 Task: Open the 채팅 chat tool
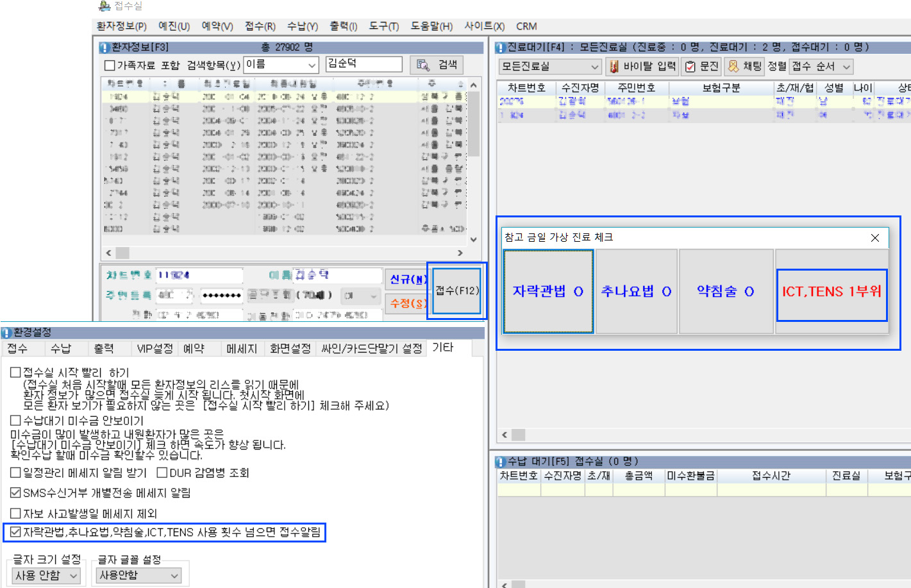[744, 67]
